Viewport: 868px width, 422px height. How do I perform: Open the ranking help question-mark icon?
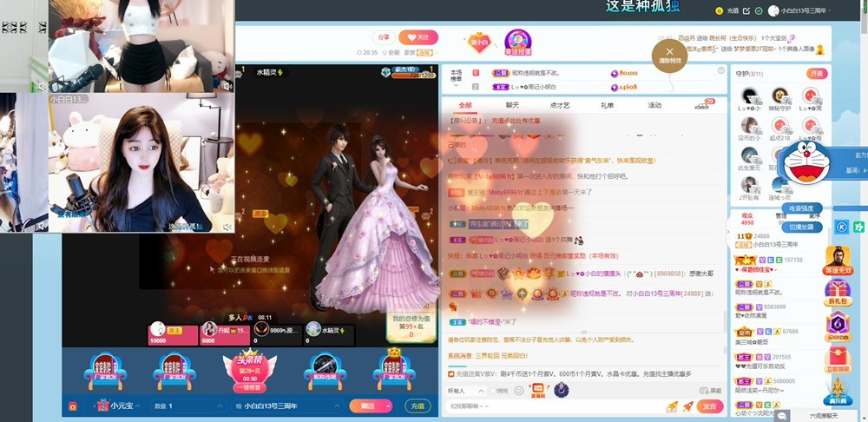[720, 71]
